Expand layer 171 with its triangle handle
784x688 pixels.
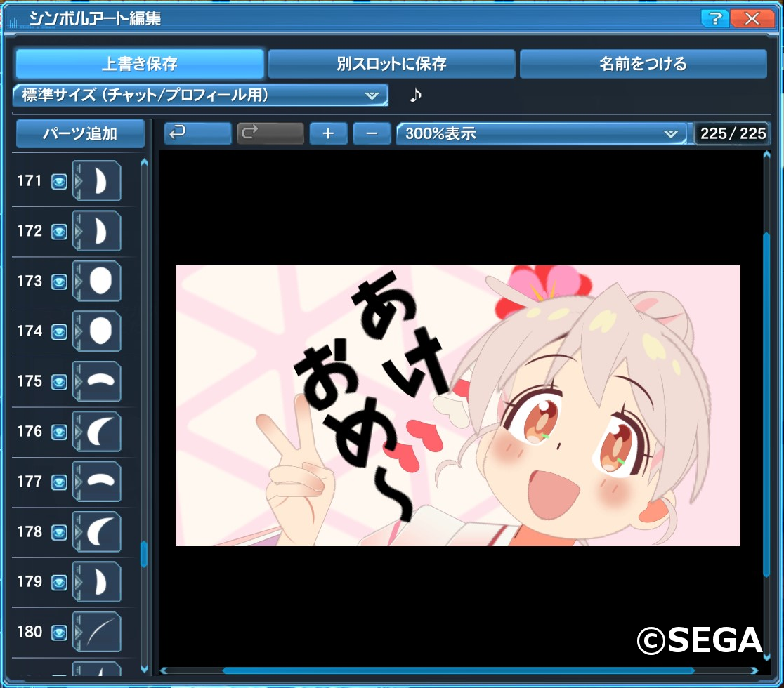(x=77, y=181)
